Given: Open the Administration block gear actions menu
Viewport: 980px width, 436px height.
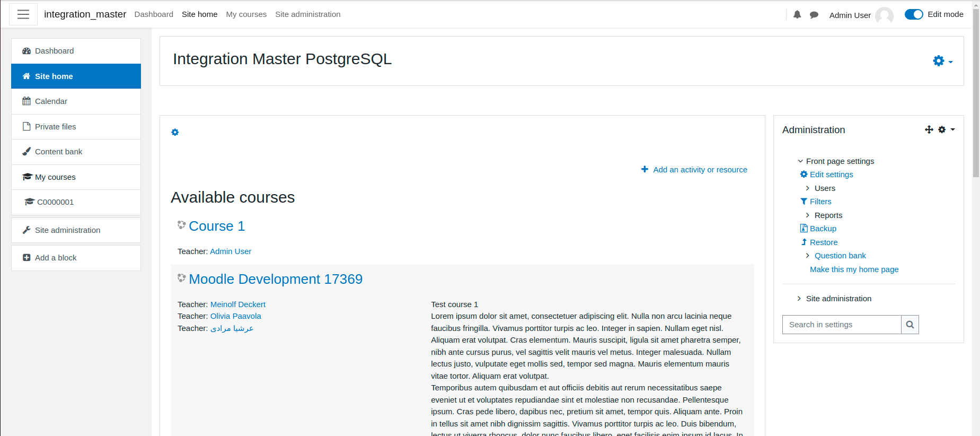Looking at the screenshot, I should [x=946, y=129].
